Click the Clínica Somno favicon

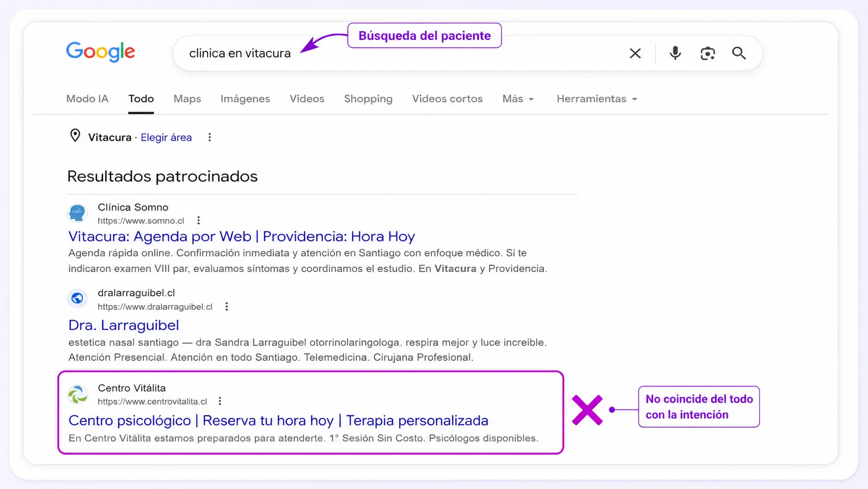77,213
